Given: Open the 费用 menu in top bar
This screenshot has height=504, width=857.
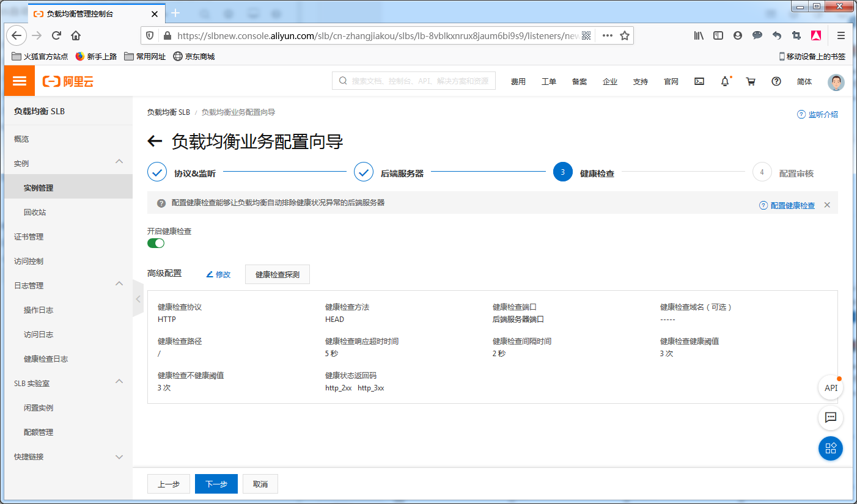Looking at the screenshot, I should [518, 81].
